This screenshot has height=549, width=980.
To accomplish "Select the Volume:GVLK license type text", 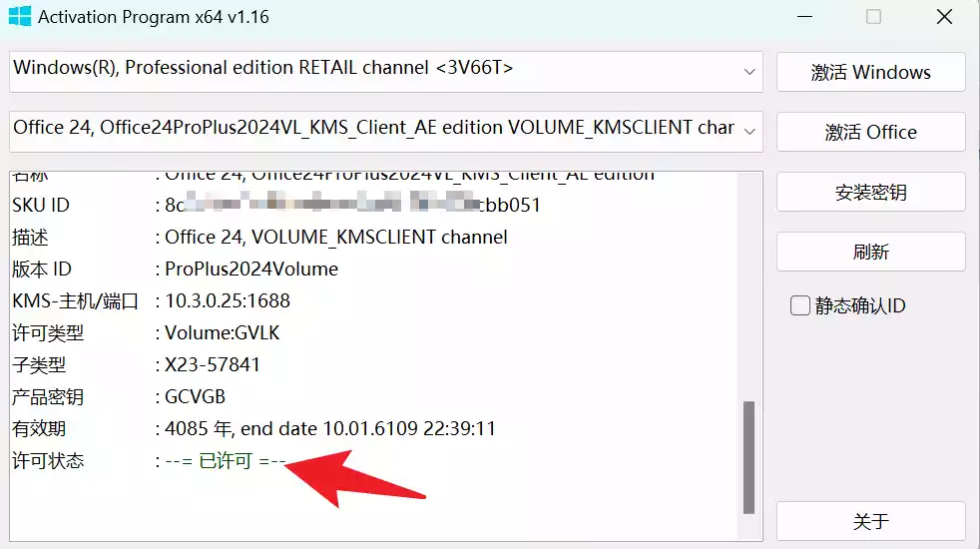I will (x=222, y=333).
